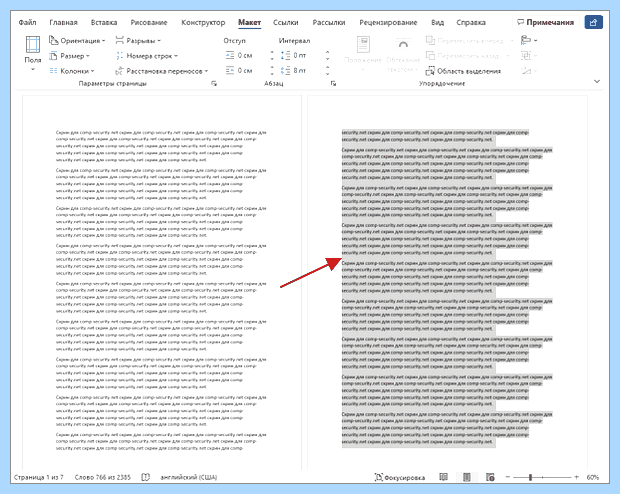Open Ориентация dropdown
The image size is (620, 494).
point(77,40)
